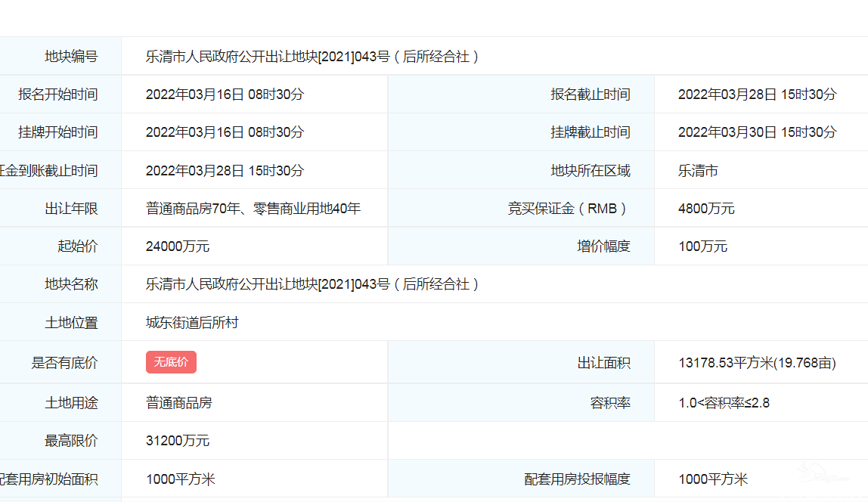Viewport: 868px width, 502px height.
Task: Click the 乐清市 region value
Action: (x=698, y=170)
